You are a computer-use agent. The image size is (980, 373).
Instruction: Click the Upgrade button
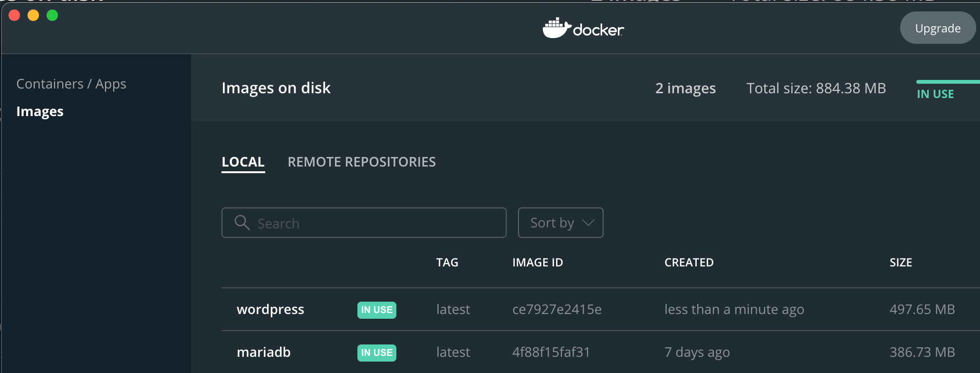pos(937,28)
